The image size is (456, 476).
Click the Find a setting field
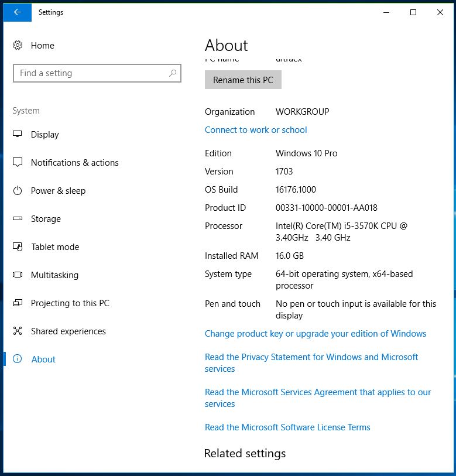[97, 73]
